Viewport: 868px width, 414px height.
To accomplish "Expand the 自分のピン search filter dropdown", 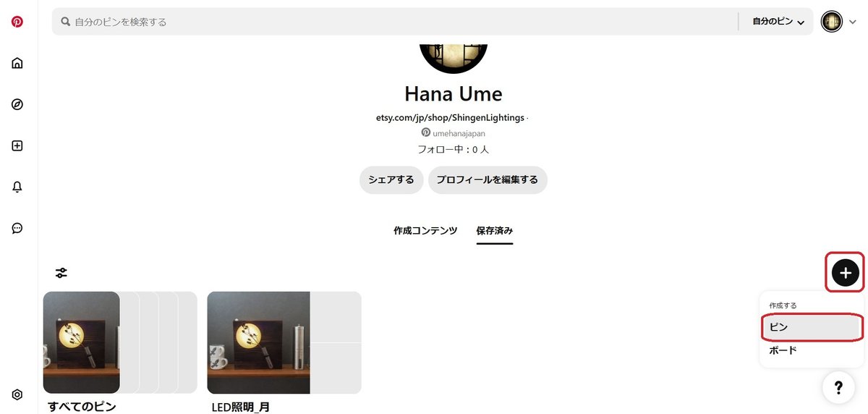I will tap(778, 22).
